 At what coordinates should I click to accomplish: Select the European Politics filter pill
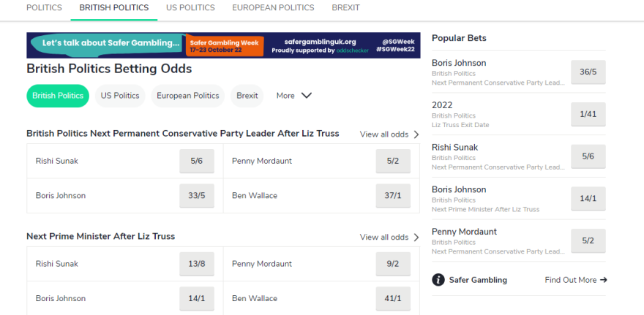(x=188, y=96)
